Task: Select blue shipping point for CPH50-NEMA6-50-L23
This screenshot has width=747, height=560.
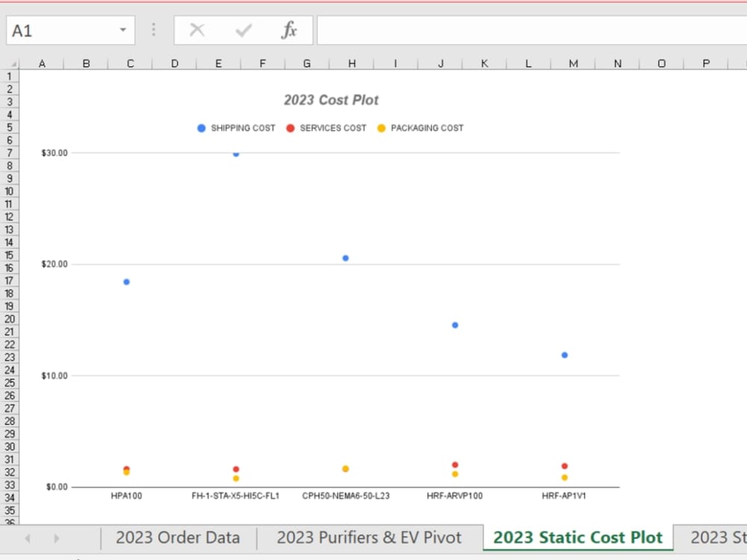Action: (x=345, y=258)
